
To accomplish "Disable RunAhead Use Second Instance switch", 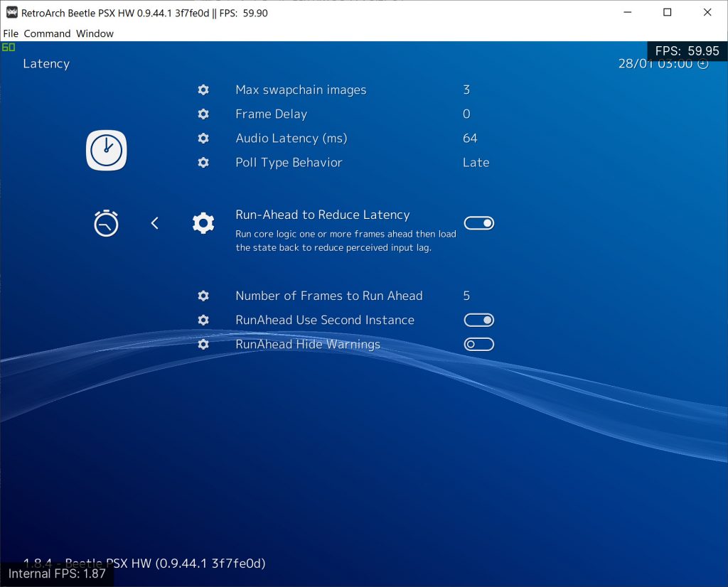I will coord(479,321).
